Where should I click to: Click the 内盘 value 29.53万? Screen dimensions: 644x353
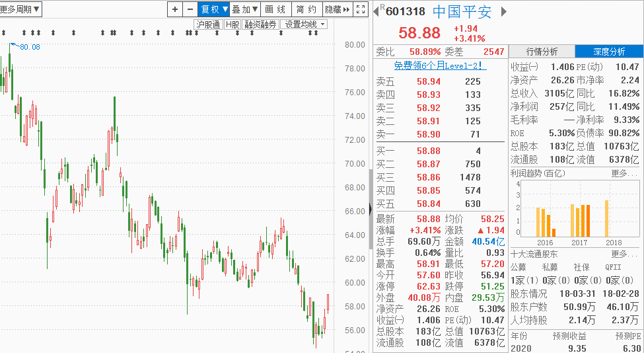pos(488,297)
